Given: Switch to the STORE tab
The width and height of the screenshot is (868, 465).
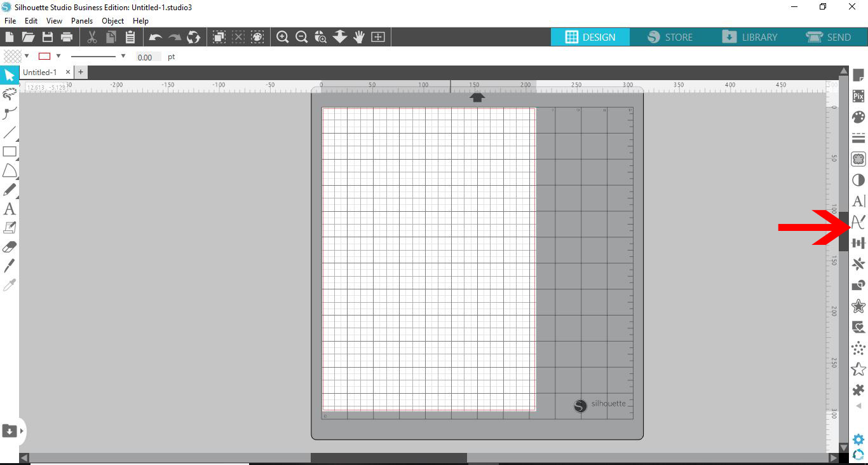Looking at the screenshot, I should tap(670, 37).
